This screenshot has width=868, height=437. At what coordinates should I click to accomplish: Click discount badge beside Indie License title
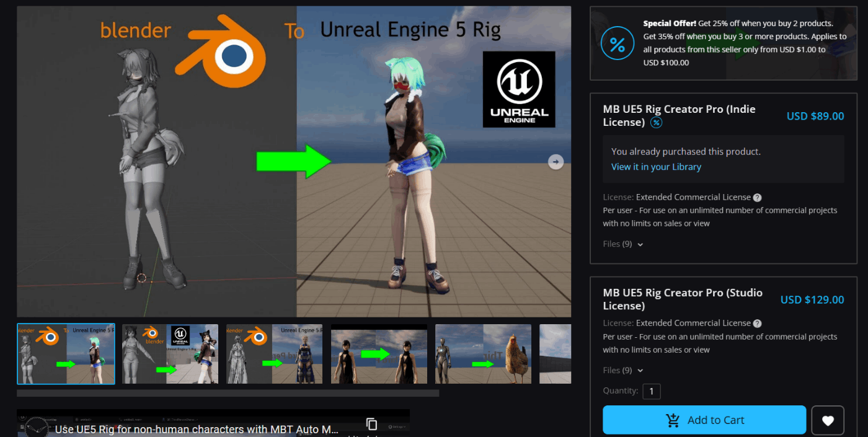pos(656,123)
